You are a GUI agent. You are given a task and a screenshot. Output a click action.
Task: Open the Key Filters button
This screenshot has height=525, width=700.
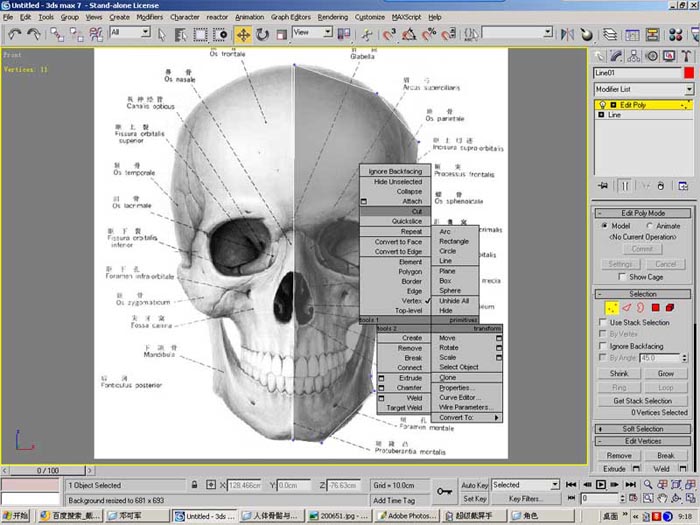pos(525,499)
